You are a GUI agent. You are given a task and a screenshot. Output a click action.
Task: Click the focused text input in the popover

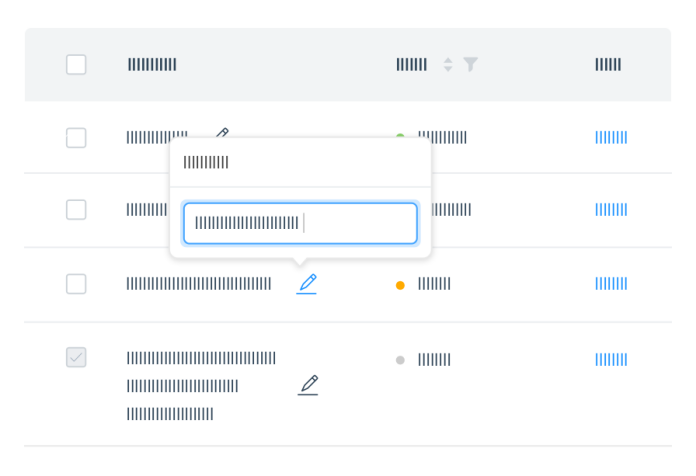pyautogui.click(x=300, y=224)
